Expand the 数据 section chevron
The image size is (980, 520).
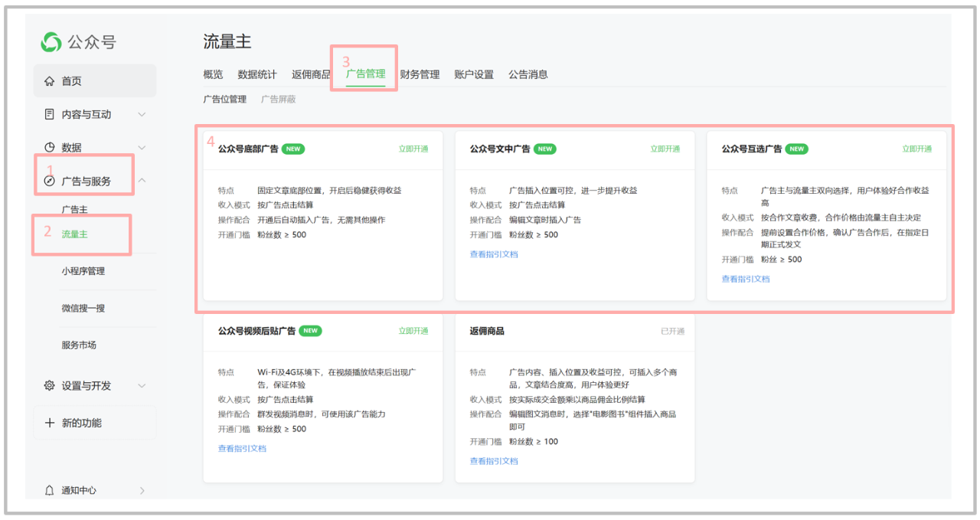142,147
